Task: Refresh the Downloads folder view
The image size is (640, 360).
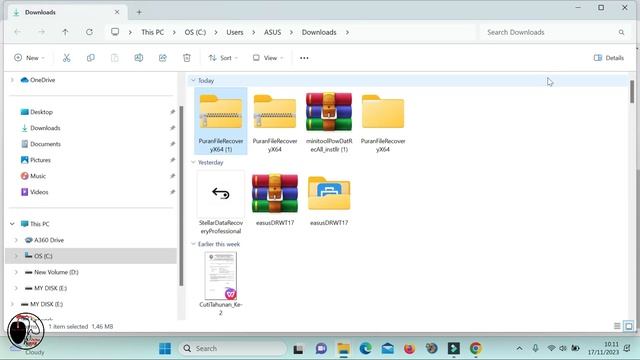Action: click(89, 32)
